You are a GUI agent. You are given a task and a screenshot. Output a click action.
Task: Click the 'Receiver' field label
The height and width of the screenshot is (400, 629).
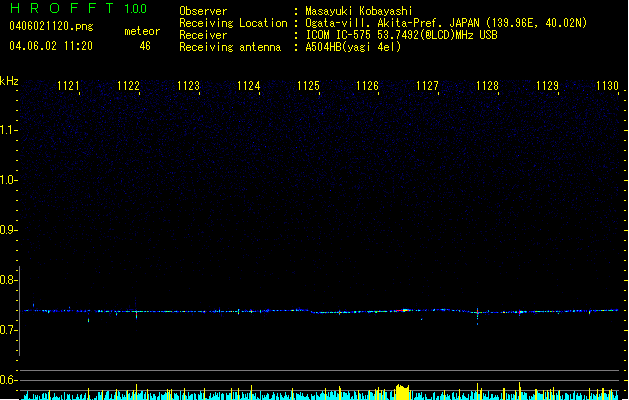tap(203, 35)
